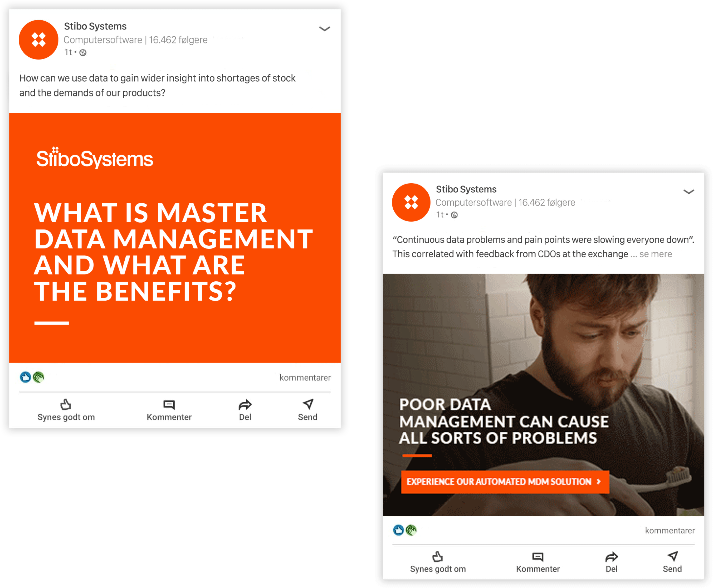Send the Master Data Management post
The image size is (713, 588).
pyautogui.click(x=307, y=410)
